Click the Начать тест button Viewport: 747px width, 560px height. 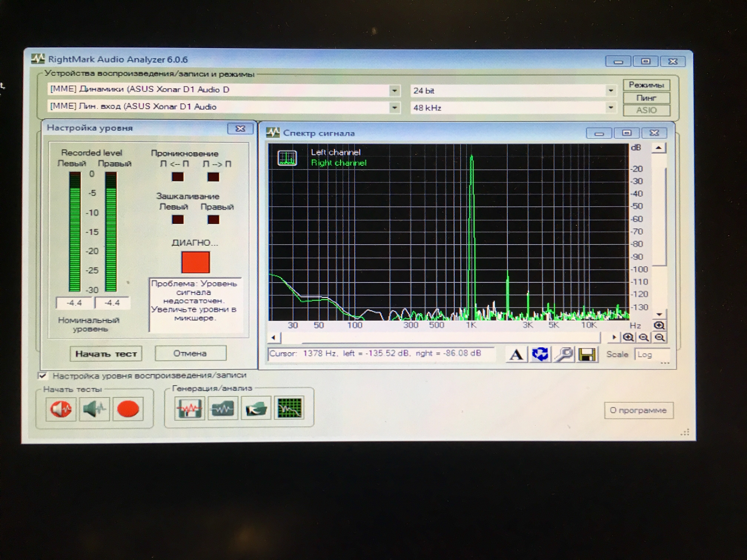click(106, 354)
